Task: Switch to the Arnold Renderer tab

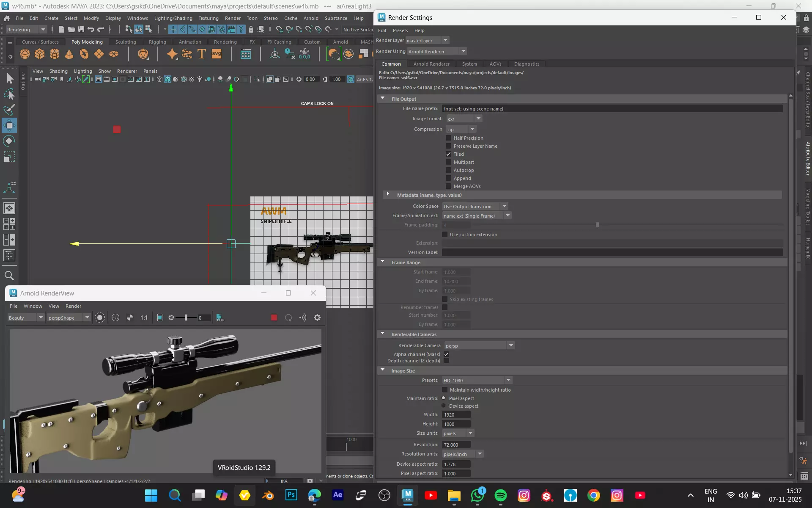Action: point(431,64)
